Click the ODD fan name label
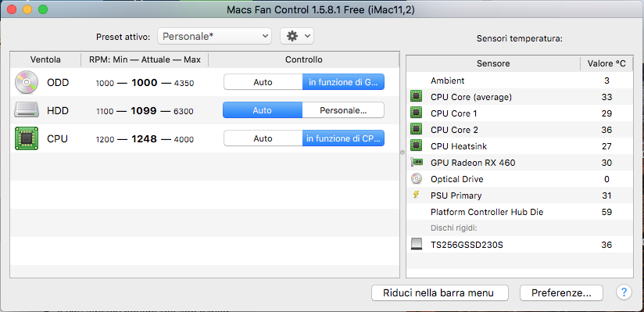 coord(58,83)
